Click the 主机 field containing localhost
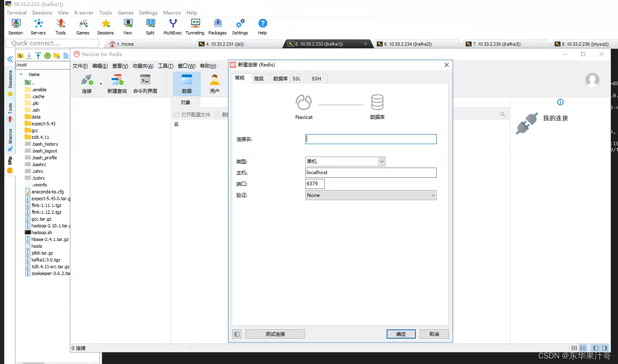This screenshot has height=364, width=618. pos(371,173)
